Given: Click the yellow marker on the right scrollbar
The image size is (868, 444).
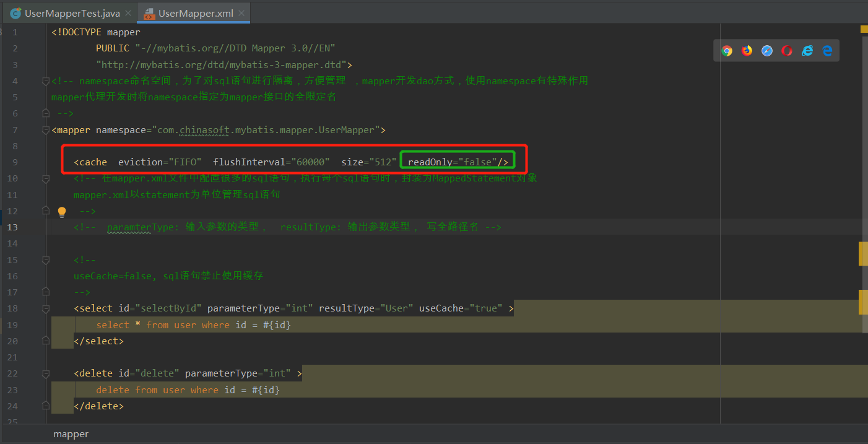Looking at the screenshot, I should [863, 29].
